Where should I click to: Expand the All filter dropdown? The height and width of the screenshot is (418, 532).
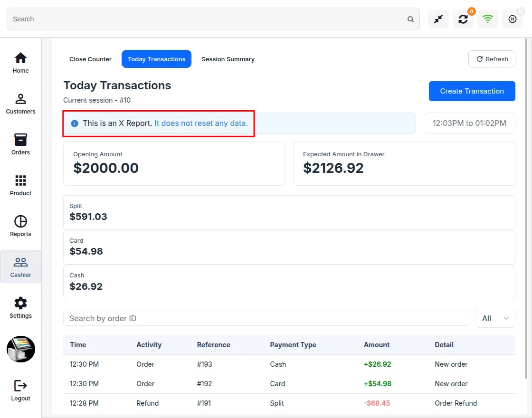495,318
